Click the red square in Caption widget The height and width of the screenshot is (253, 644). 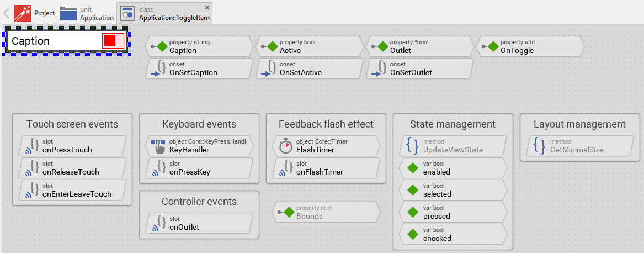tap(109, 41)
